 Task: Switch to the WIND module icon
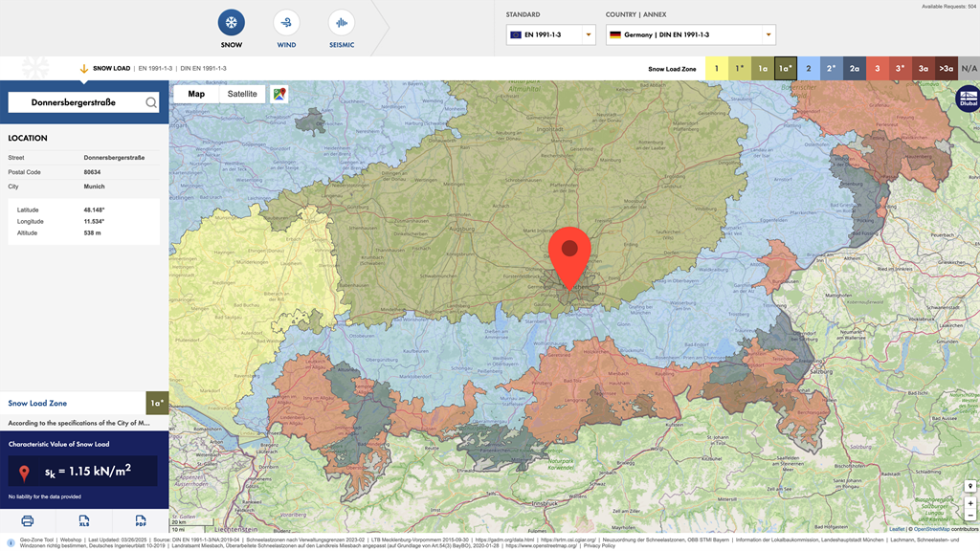pos(286,21)
